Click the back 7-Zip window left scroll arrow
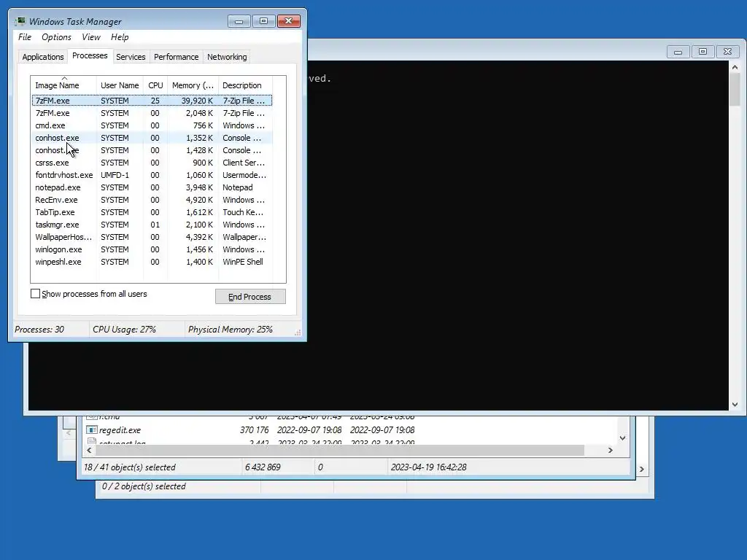The width and height of the screenshot is (747, 560). click(69, 433)
